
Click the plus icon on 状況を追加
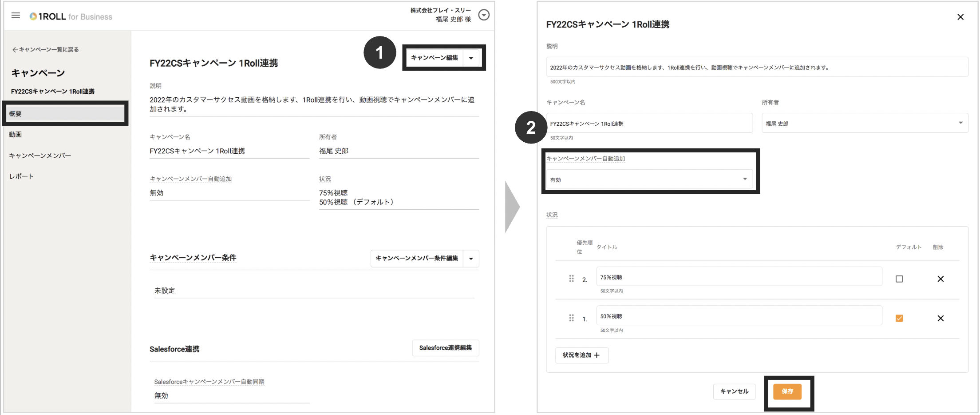tap(597, 355)
